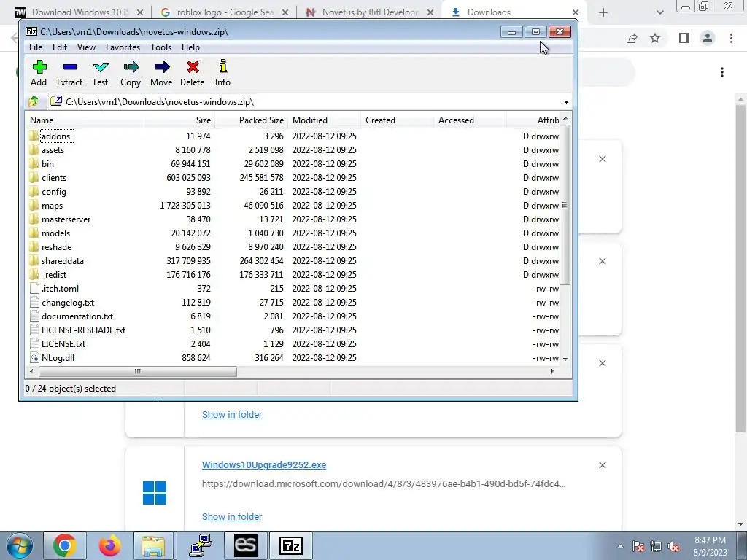
Task: Click the file list scroll down arrow
Action: (x=565, y=359)
